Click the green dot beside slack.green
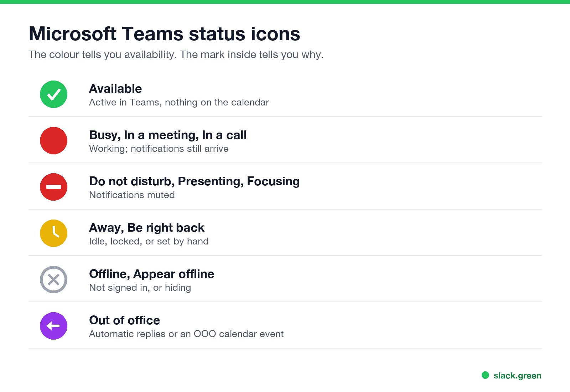The height and width of the screenshot is (392, 570). click(485, 375)
